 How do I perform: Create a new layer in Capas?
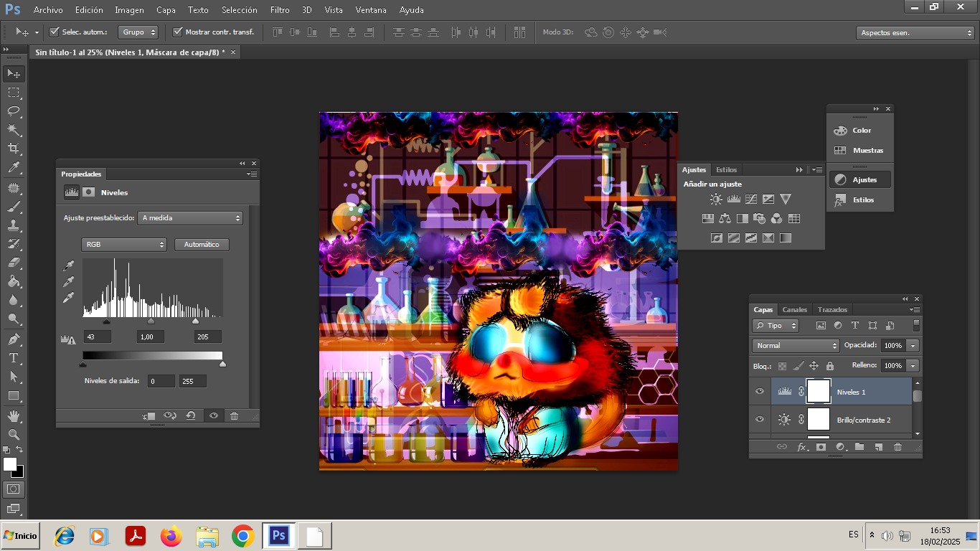(x=878, y=447)
